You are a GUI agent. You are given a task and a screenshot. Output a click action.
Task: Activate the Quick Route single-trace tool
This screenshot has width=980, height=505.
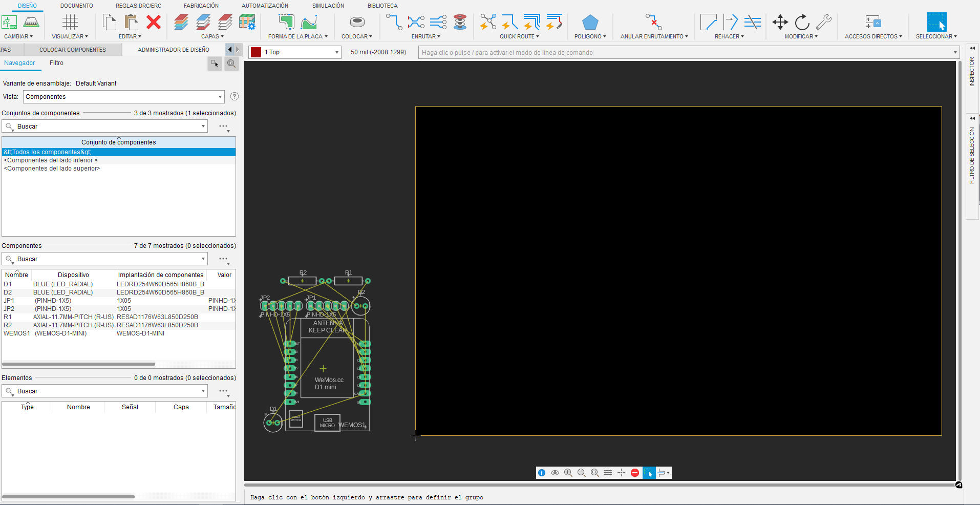[509, 22]
